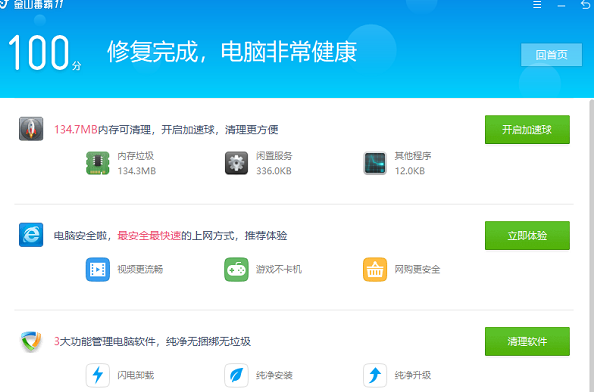Click the 闲置服务 label
Screen dimensions: 594x392
274,156
